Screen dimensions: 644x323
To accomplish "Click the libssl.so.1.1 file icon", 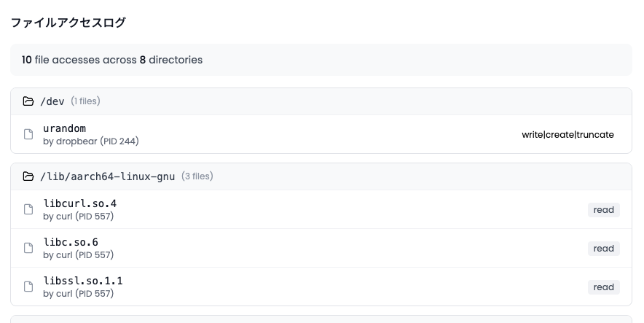I will point(29,287).
